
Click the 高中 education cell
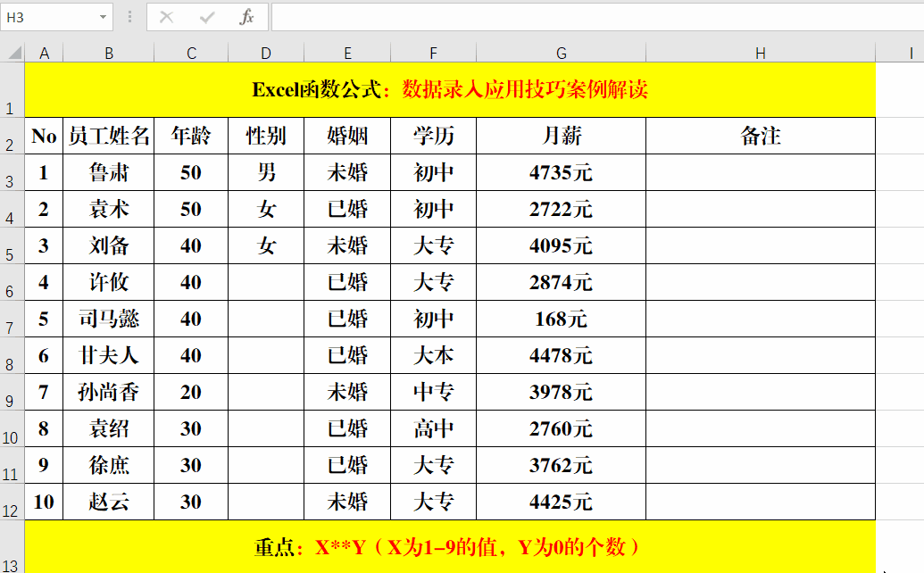(x=434, y=428)
